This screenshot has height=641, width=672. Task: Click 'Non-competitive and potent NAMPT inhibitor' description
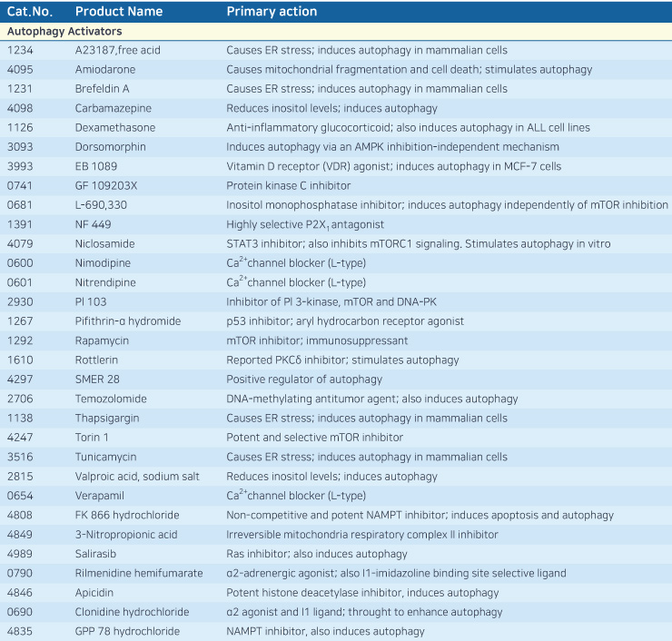(336, 515)
